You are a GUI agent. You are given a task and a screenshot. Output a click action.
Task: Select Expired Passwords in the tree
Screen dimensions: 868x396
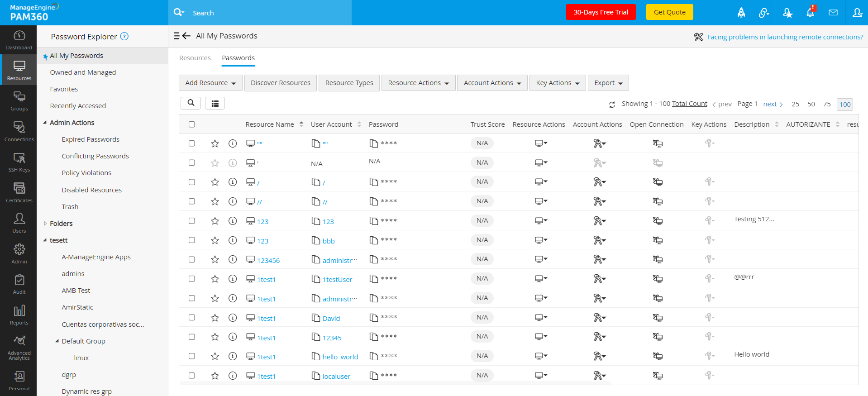tap(91, 139)
